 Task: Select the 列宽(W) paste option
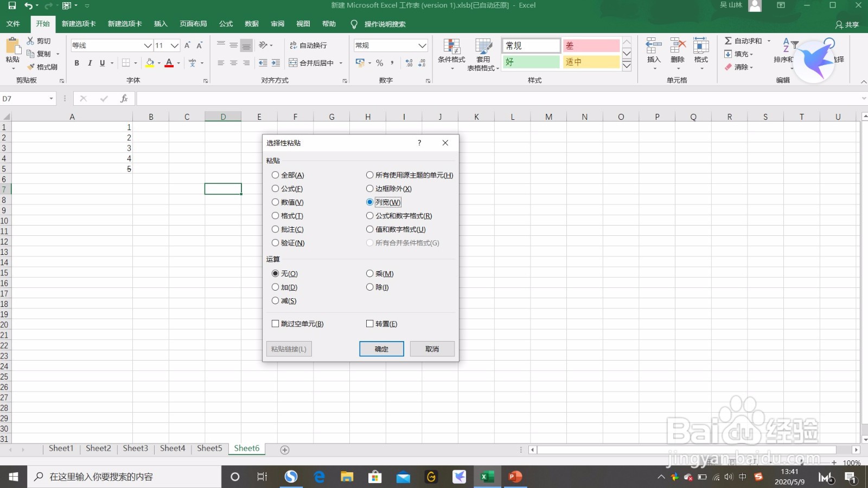[384, 202]
